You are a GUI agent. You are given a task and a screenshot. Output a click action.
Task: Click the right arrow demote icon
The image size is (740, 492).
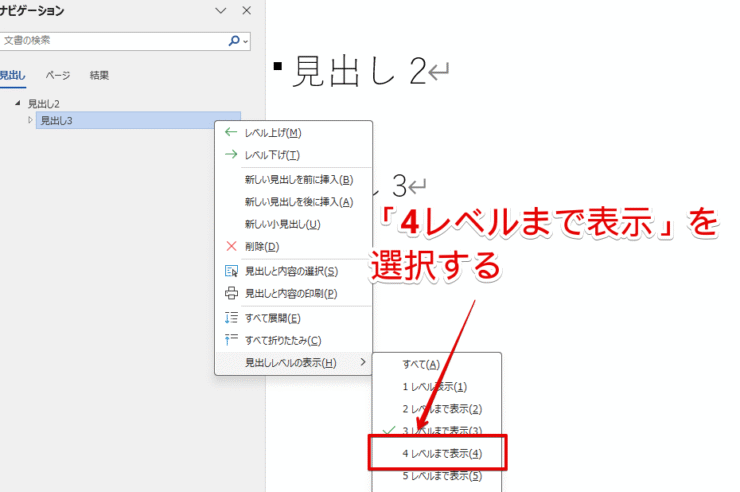(x=231, y=155)
